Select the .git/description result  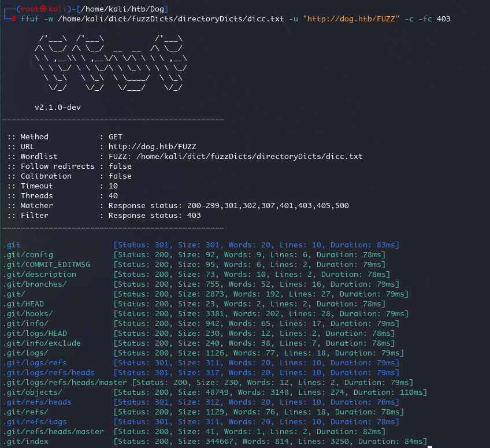[x=39, y=275]
